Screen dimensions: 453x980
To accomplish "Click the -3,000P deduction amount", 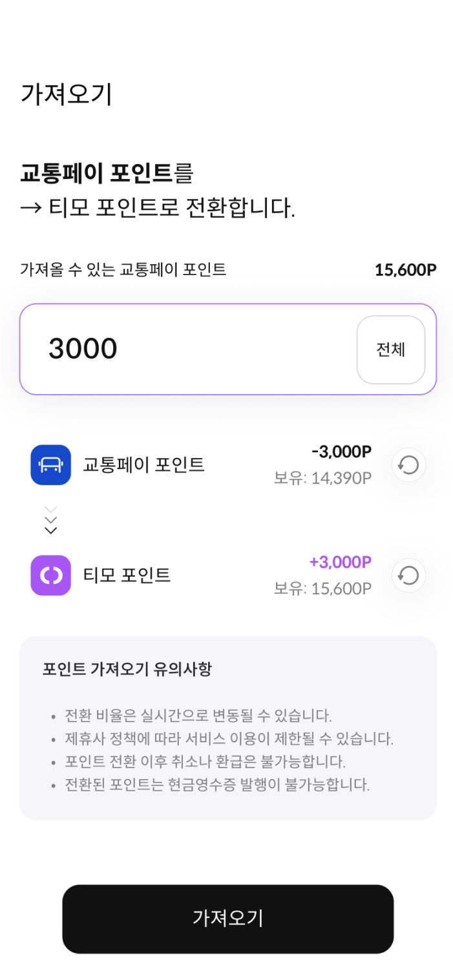I will [341, 452].
